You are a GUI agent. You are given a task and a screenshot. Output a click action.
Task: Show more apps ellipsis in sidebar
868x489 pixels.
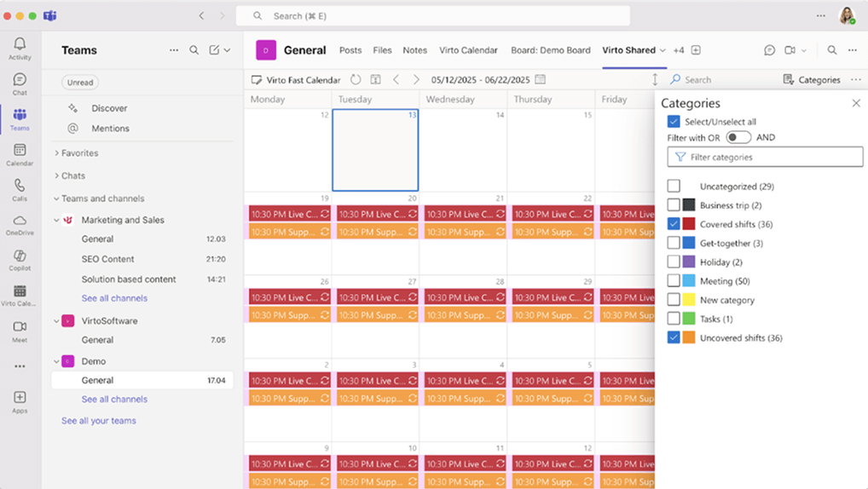20,366
